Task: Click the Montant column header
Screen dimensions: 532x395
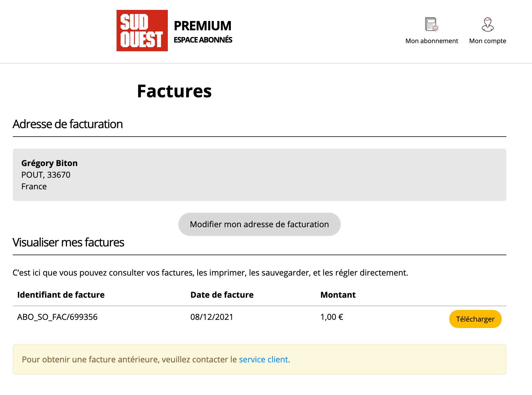Action: point(338,295)
